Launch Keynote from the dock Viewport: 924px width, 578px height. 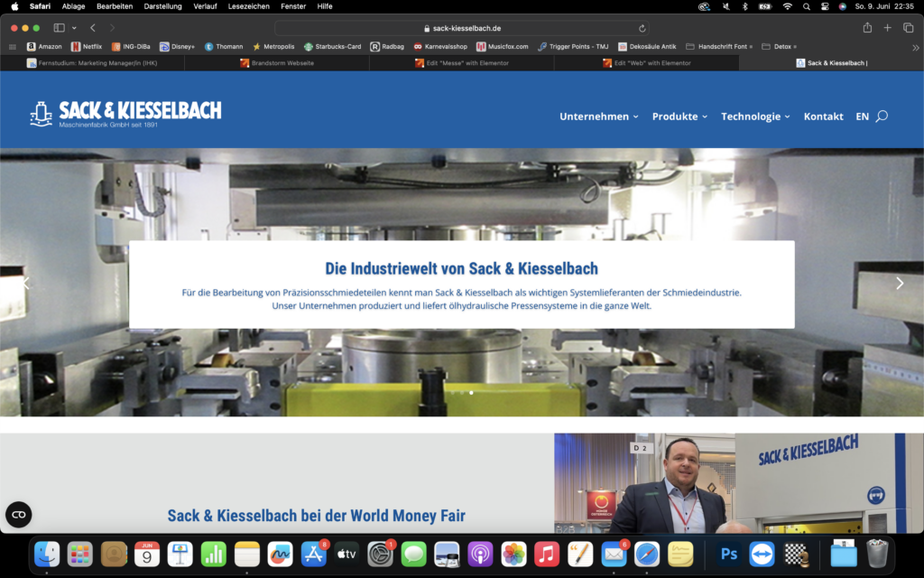point(180,555)
